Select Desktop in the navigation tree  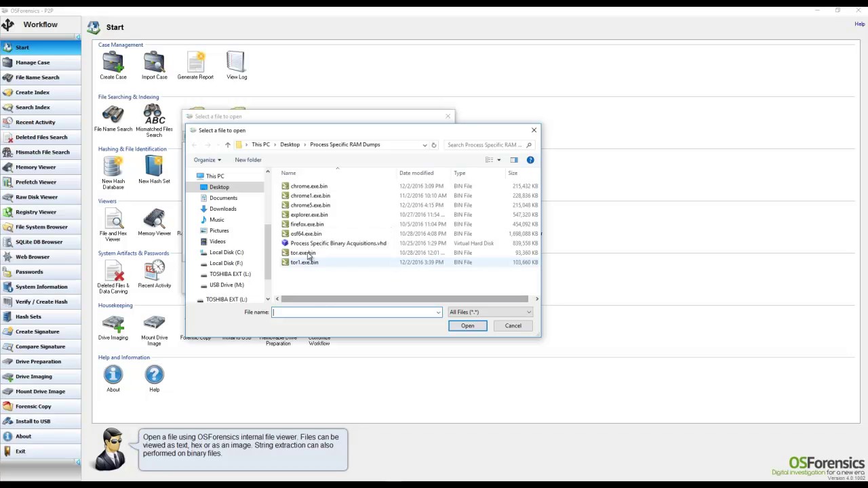tap(219, 187)
